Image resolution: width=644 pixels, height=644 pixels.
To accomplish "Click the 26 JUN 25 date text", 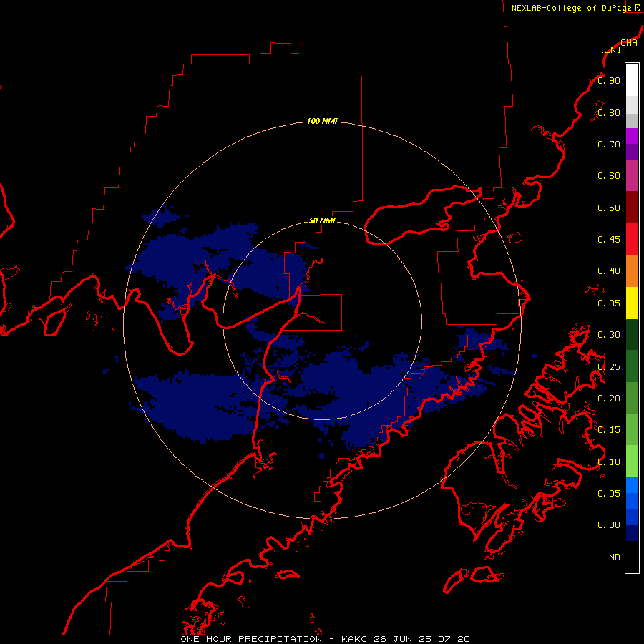I will (403, 639).
